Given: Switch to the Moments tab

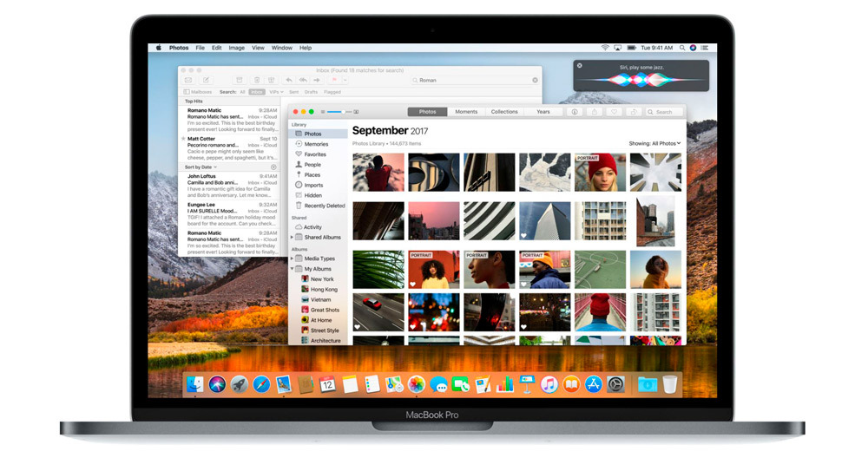Looking at the screenshot, I should 466,112.
